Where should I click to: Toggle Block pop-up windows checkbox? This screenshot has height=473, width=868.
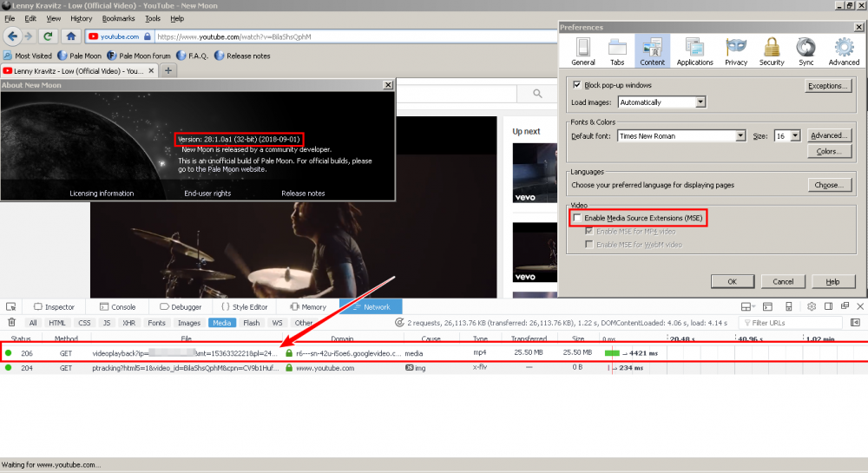[x=577, y=85]
